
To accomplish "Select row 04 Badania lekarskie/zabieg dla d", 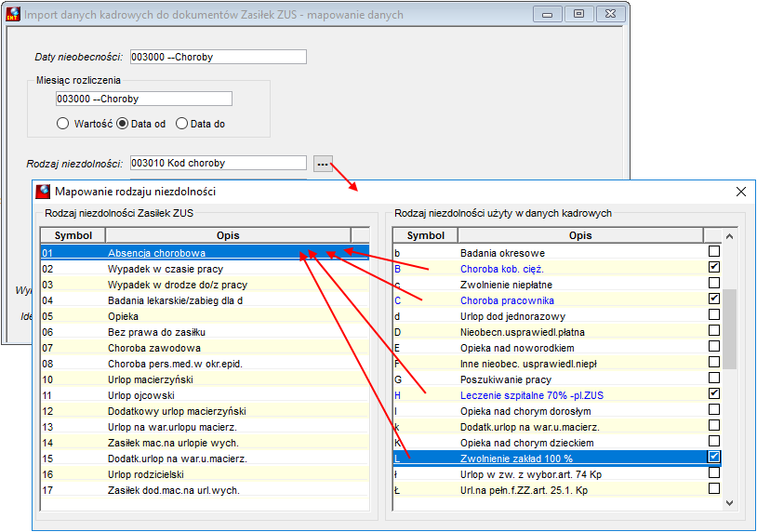I will coord(205,300).
